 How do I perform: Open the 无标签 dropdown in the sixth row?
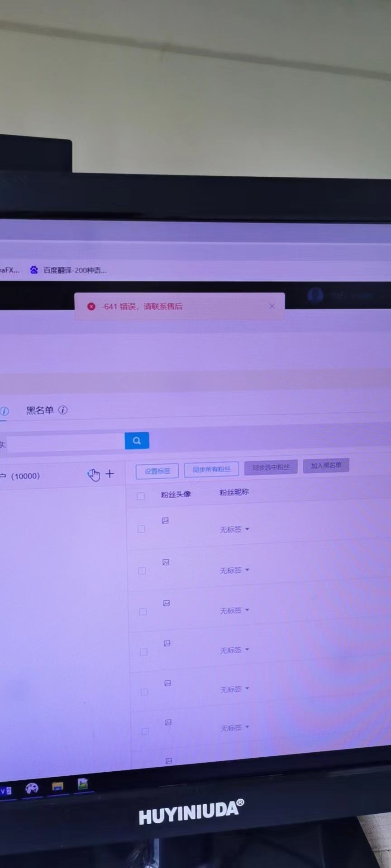pyautogui.click(x=235, y=728)
